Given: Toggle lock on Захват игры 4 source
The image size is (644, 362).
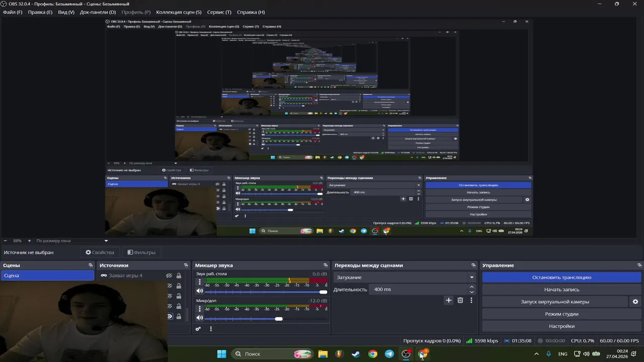Looking at the screenshot, I should pyautogui.click(x=179, y=276).
